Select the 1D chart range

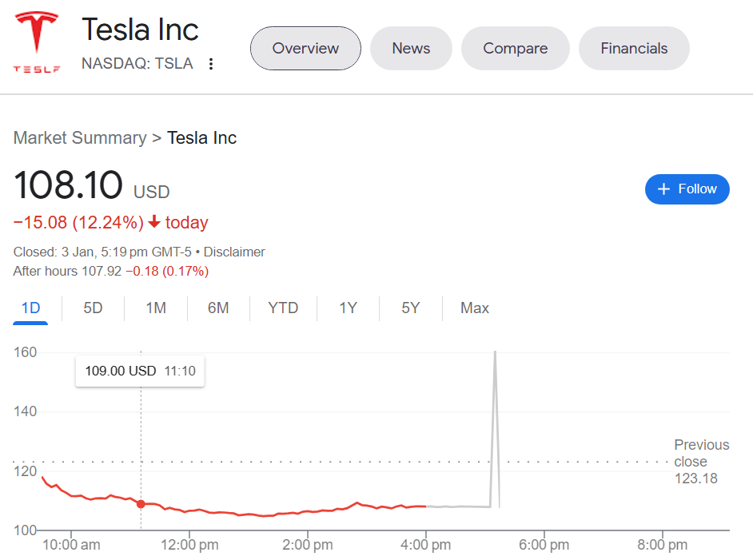coord(30,308)
